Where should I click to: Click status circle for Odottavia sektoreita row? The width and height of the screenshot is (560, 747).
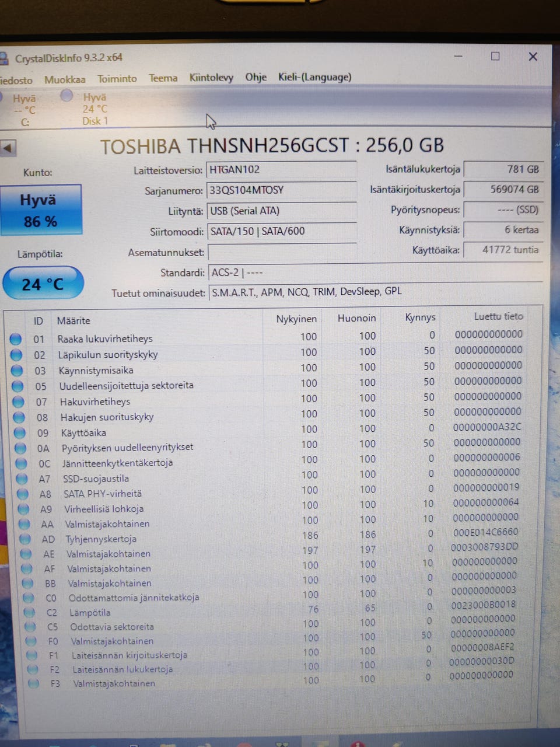(x=30, y=627)
